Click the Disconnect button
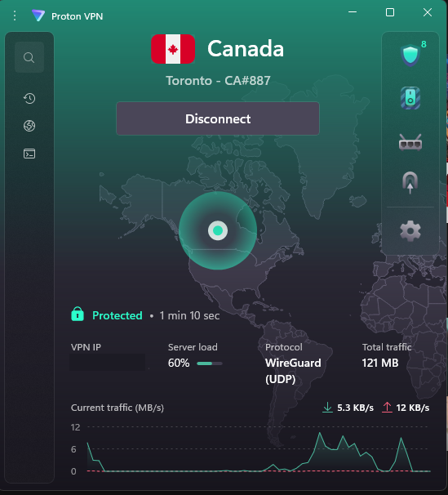Image resolution: width=448 pixels, height=495 pixels. [218, 118]
